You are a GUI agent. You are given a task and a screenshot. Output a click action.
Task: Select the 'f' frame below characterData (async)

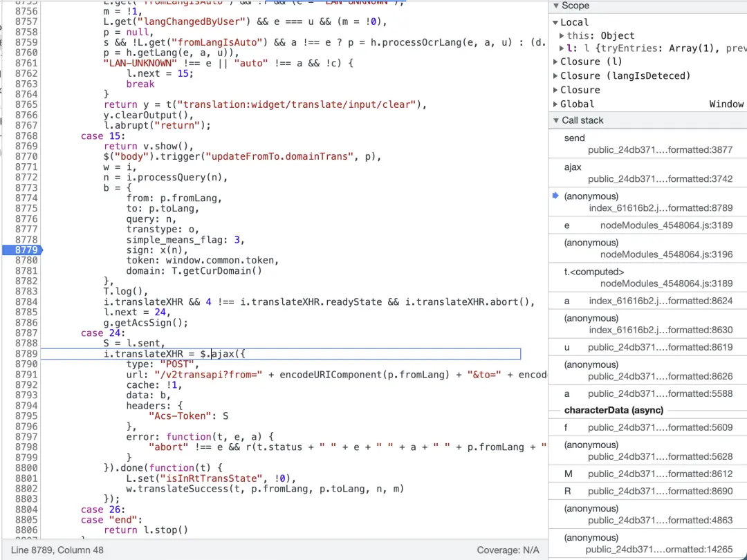(x=566, y=427)
